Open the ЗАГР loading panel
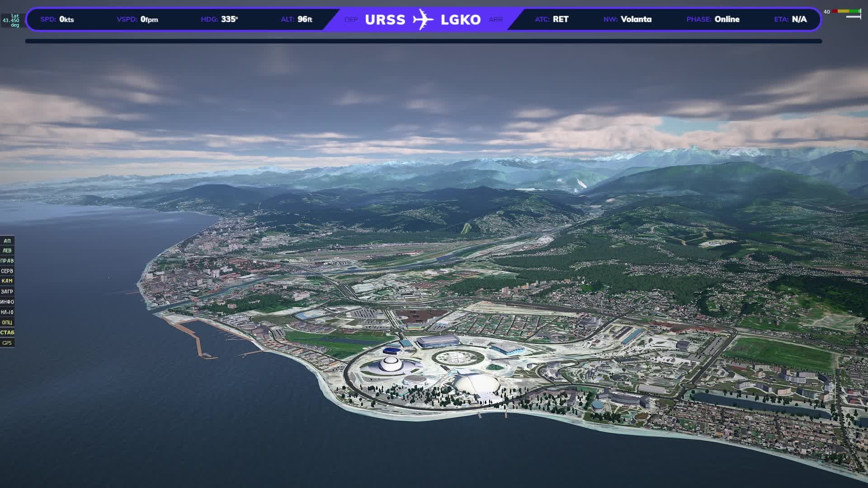 (x=7, y=291)
